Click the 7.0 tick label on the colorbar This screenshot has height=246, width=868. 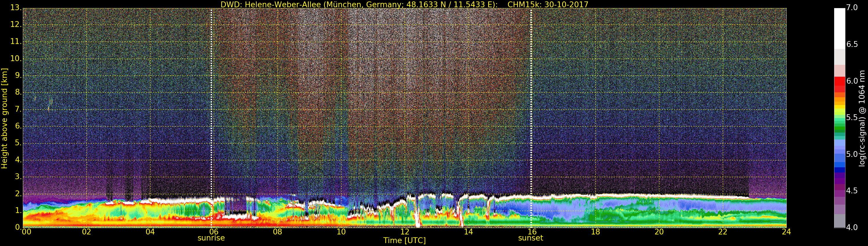852,8
